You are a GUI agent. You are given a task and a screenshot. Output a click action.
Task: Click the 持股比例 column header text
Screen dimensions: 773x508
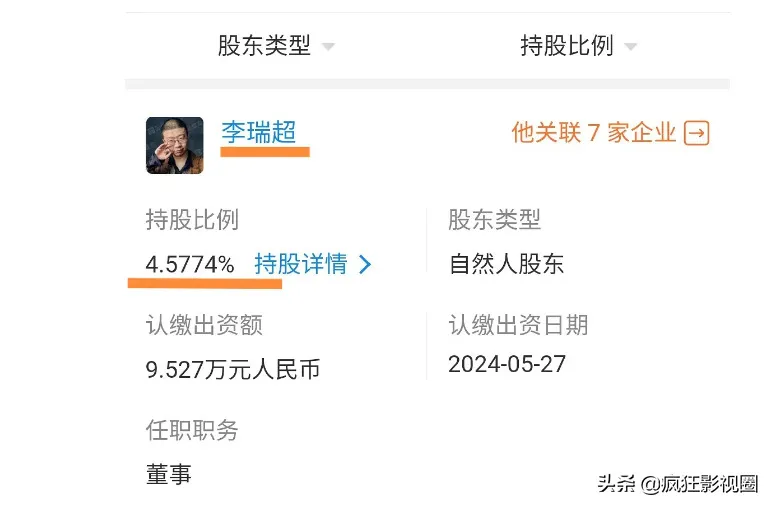567,46
